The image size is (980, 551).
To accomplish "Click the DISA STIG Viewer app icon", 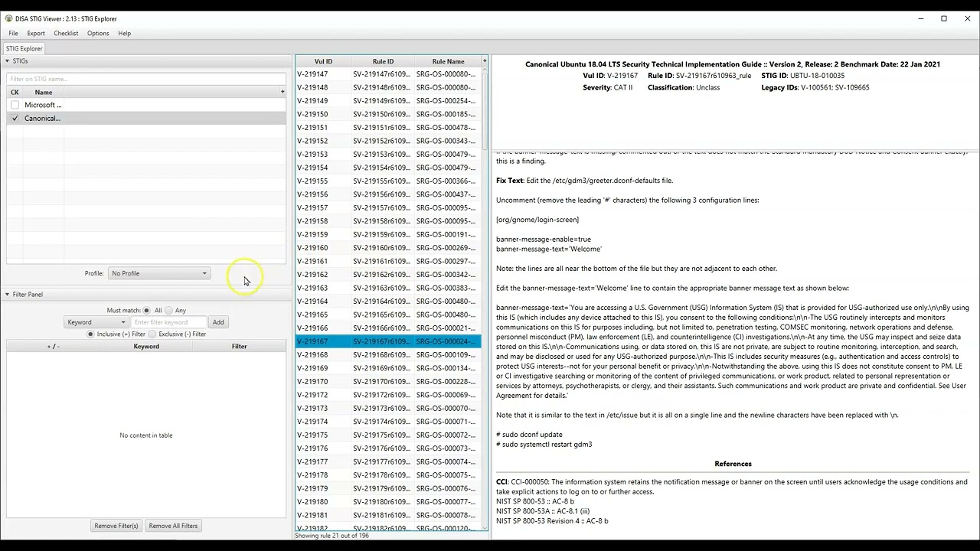I will click(9, 18).
